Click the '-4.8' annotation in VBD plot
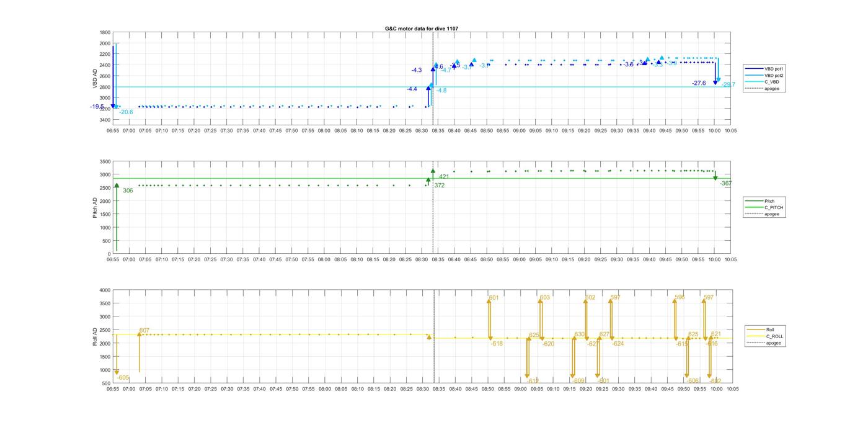The height and width of the screenshot is (430, 868). [441, 91]
